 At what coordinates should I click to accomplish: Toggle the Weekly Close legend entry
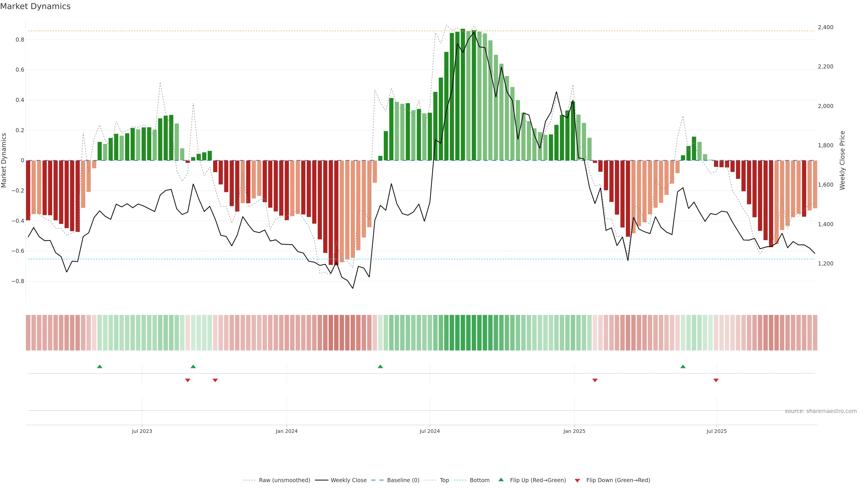(348, 480)
